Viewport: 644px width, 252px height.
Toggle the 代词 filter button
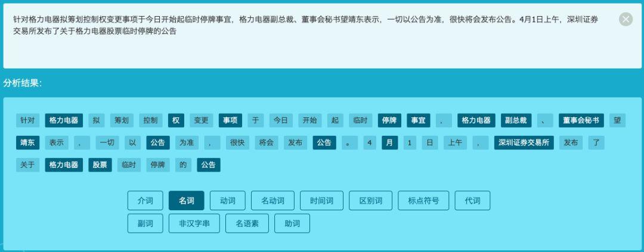click(472, 201)
